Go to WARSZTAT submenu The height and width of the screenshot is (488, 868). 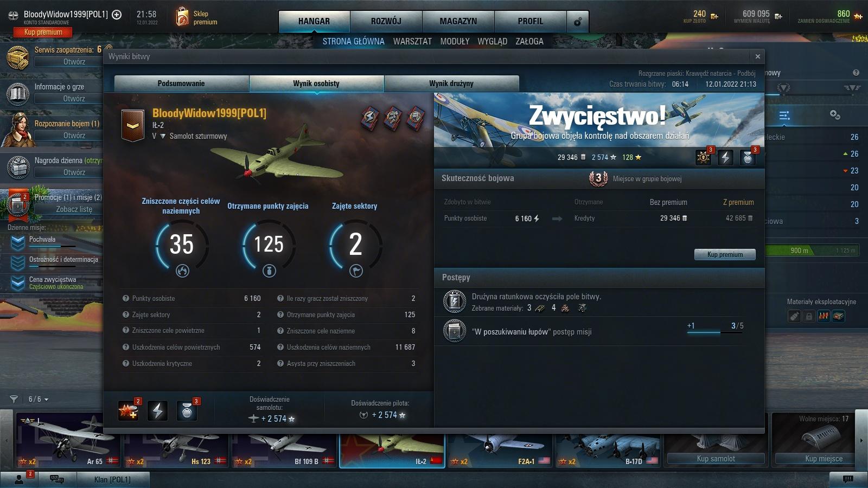coord(412,41)
